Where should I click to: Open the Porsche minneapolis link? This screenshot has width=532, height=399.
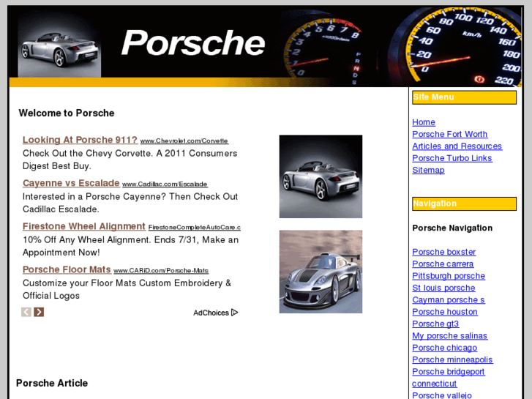pos(452,359)
